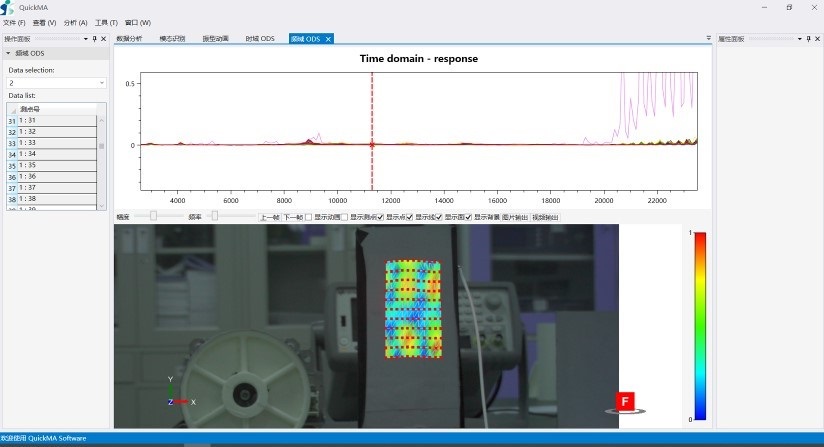Toggle the 显示背景 checkbox
Viewport: 824px width, 447px height.
point(468,217)
